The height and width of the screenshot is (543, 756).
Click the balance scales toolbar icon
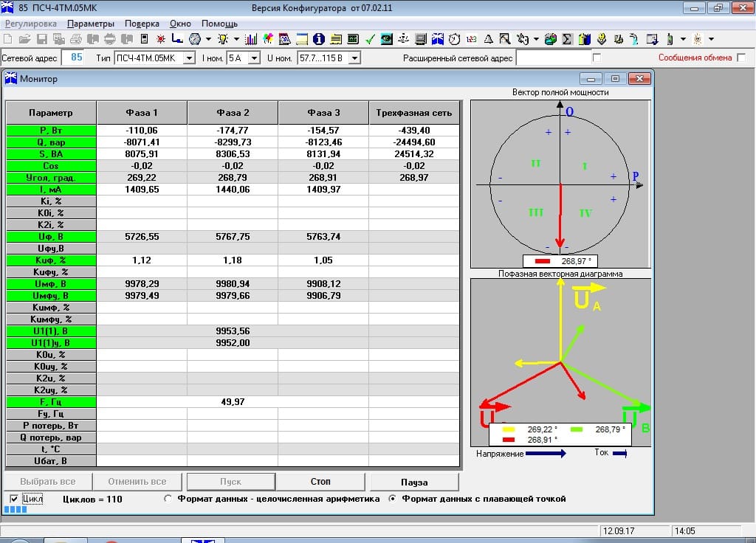pyautogui.click(x=404, y=38)
